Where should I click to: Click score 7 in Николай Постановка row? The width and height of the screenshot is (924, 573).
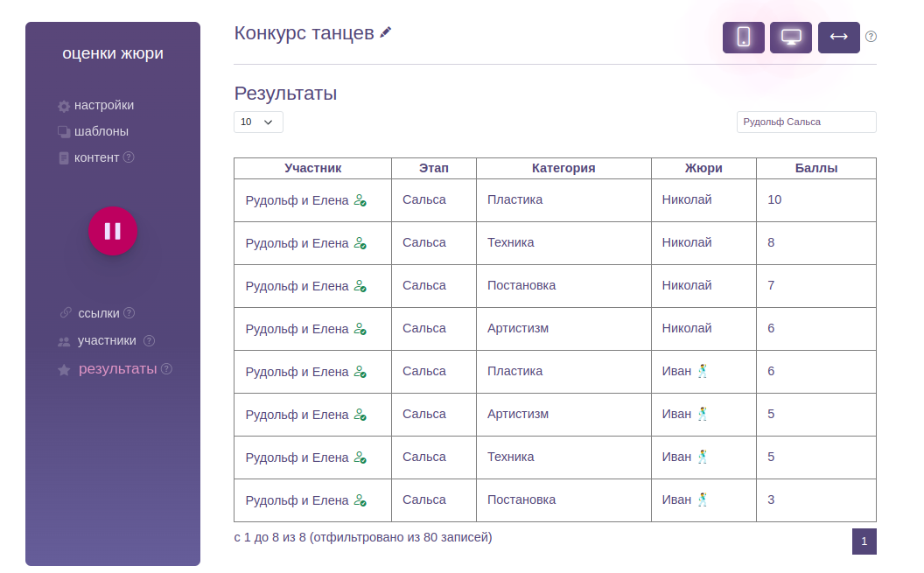point(771,285)
